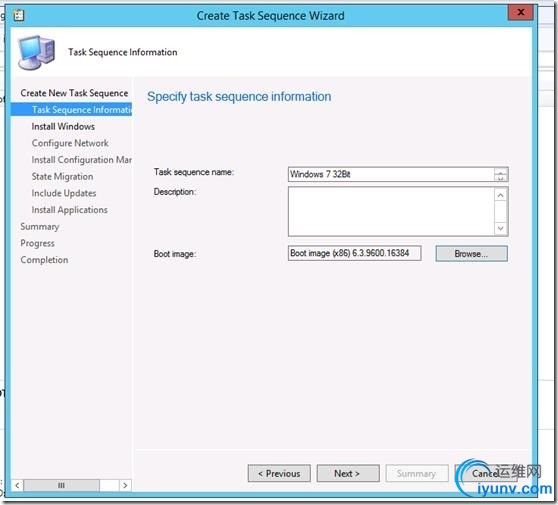This screenshot has height=505, width=558.
Task: Click the 'Task Sequence Information' header title
Action: coord(123,52)
